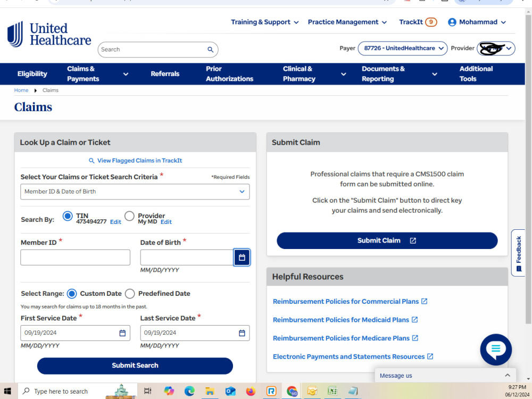
Task: Click external link icon beside Commercial Plans
Action: click(424, 301)
